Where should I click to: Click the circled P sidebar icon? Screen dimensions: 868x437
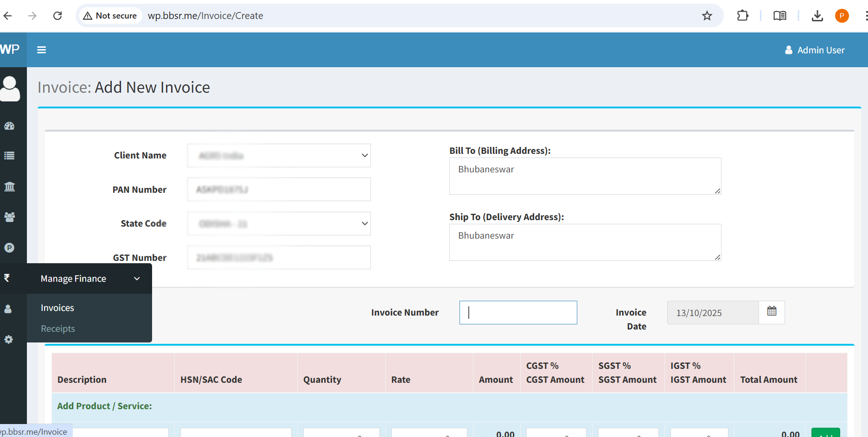[x=9, y=248]
